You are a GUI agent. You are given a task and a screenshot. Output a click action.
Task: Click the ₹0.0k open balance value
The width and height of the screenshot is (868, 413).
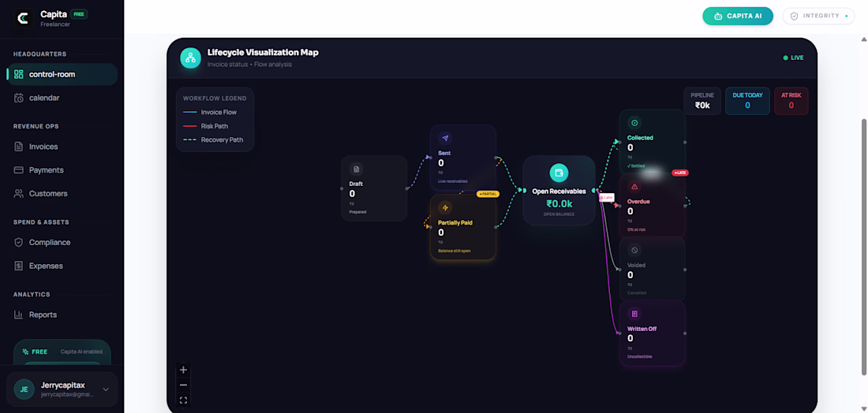click(559, 203)
